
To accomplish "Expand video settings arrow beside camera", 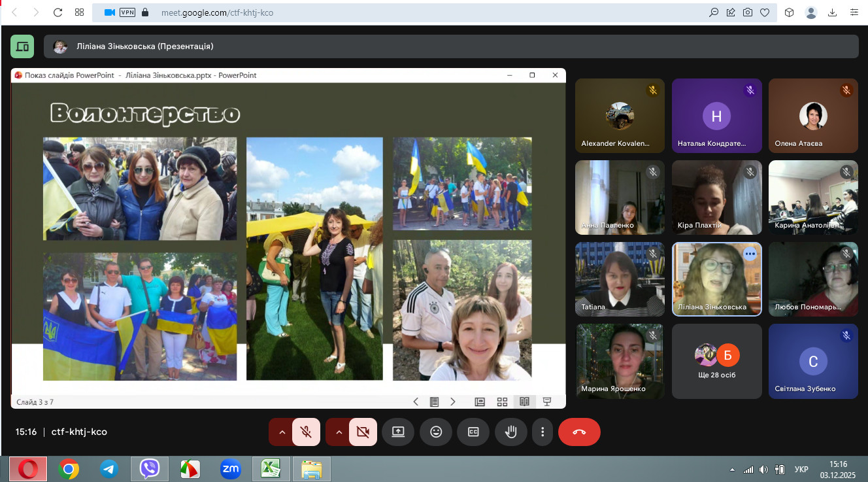I will coord(339,432).
